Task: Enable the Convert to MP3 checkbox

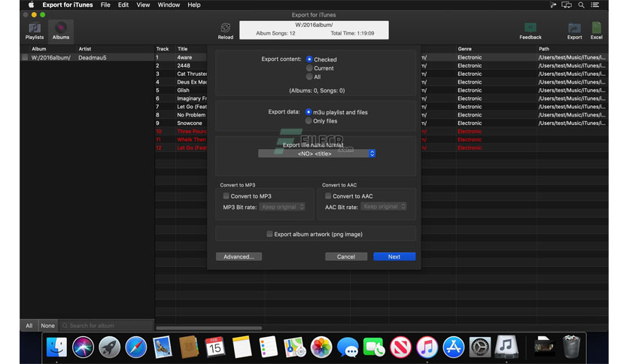Action: pyautogui.click(x=226, y=196)
